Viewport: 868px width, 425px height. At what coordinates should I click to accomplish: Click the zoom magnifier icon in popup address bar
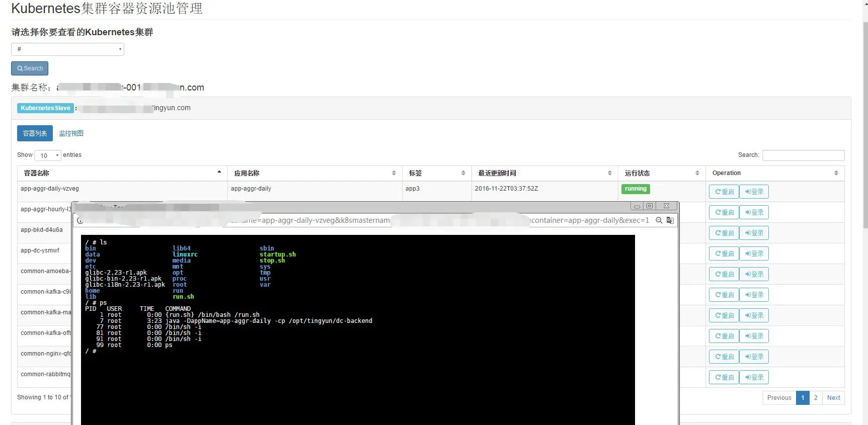[x=659, y=220]
